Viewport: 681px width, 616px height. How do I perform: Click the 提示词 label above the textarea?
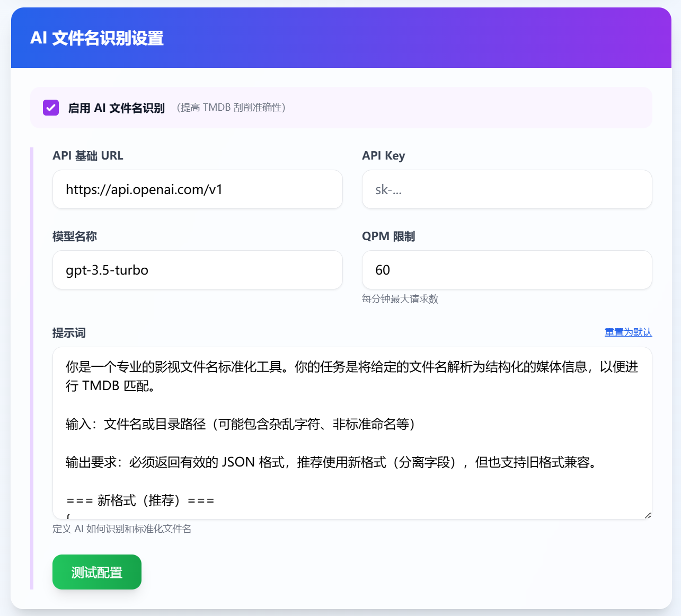[69, 333]
